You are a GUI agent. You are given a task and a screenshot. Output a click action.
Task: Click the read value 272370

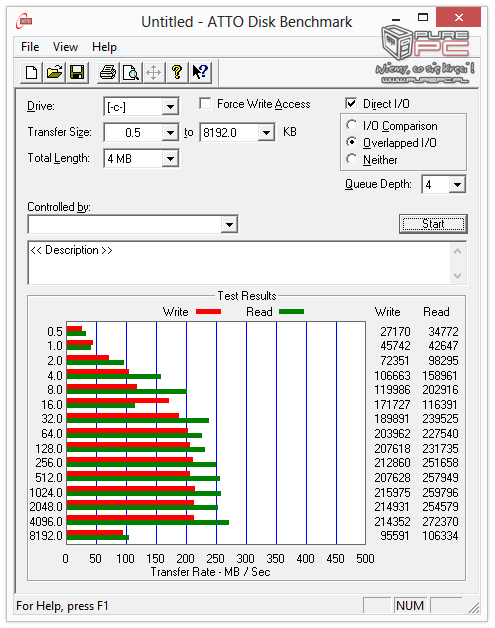(x=440, y=521)
